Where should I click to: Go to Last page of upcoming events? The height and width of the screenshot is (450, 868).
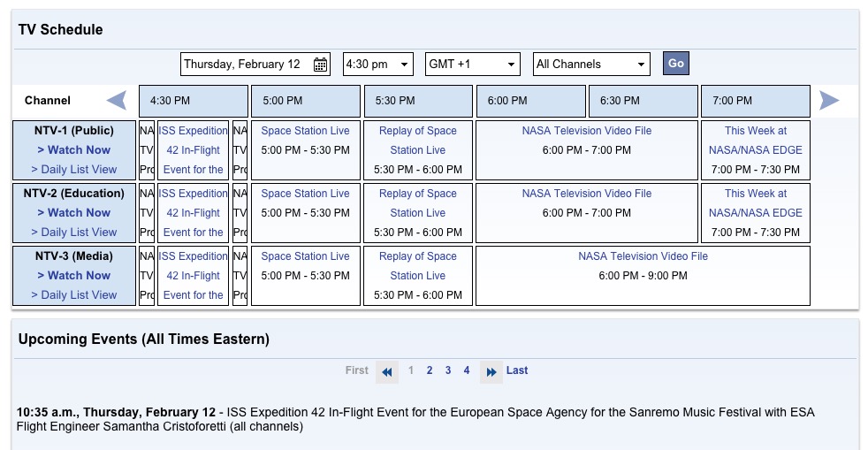pyautogui.click(x=517, y=371)
